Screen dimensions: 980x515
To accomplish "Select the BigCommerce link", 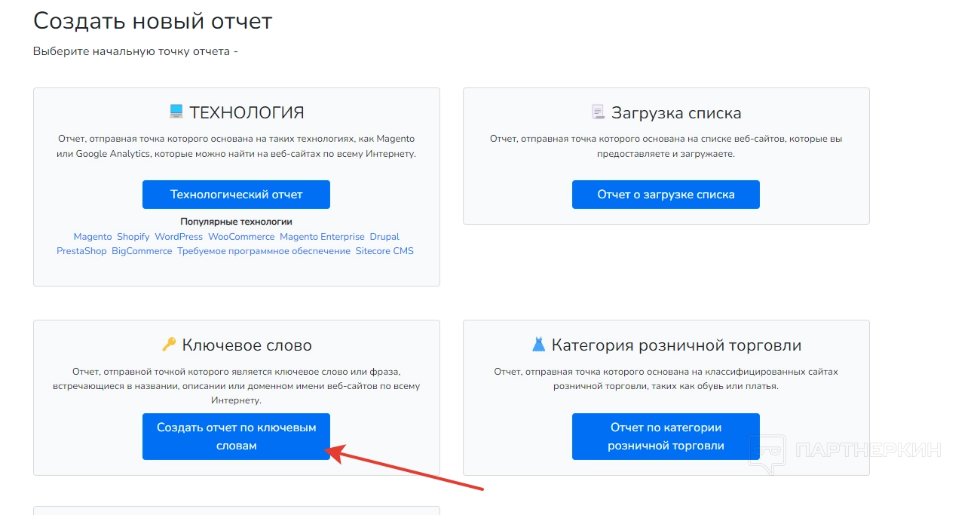I will point(142,251).
